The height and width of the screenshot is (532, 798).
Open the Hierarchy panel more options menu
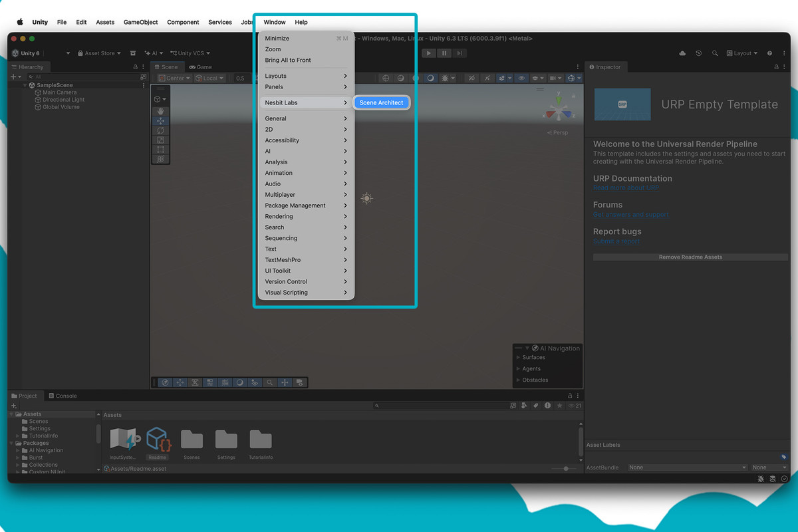coord(144,67)
